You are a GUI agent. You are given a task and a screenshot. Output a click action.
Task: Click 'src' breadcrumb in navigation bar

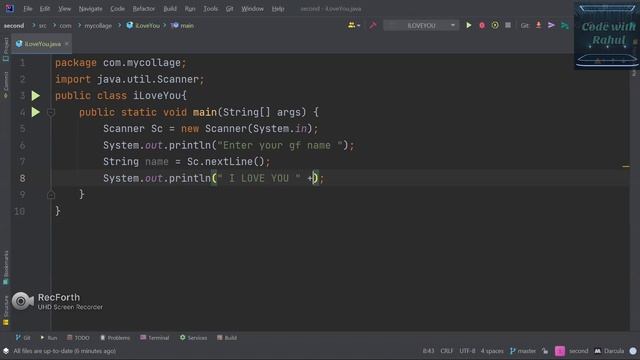coord(42,25)
